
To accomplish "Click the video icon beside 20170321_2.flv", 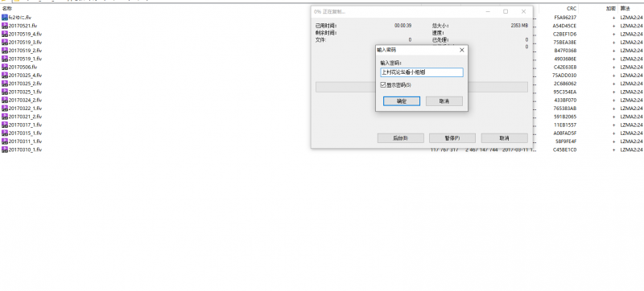I will coord(5,117).
